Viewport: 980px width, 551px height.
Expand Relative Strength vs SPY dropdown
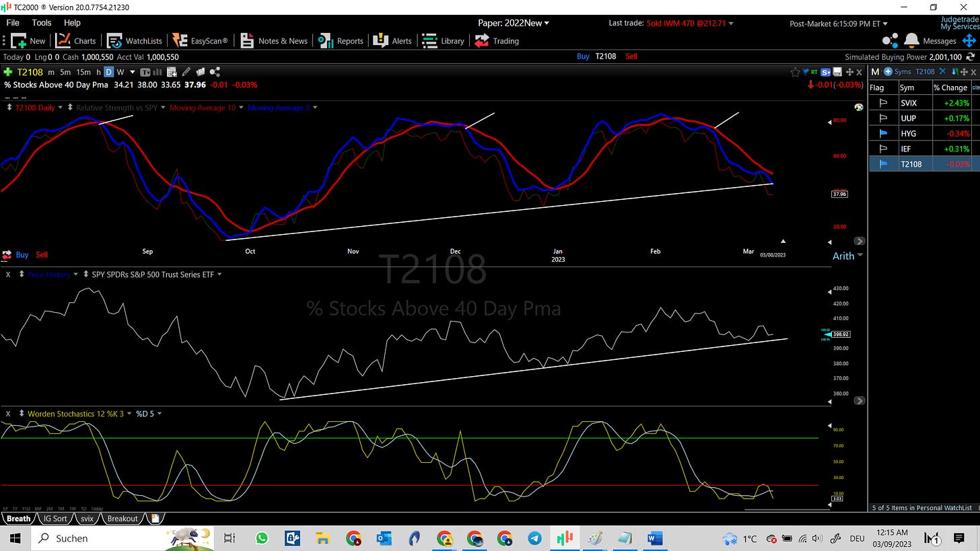point(162,108)
